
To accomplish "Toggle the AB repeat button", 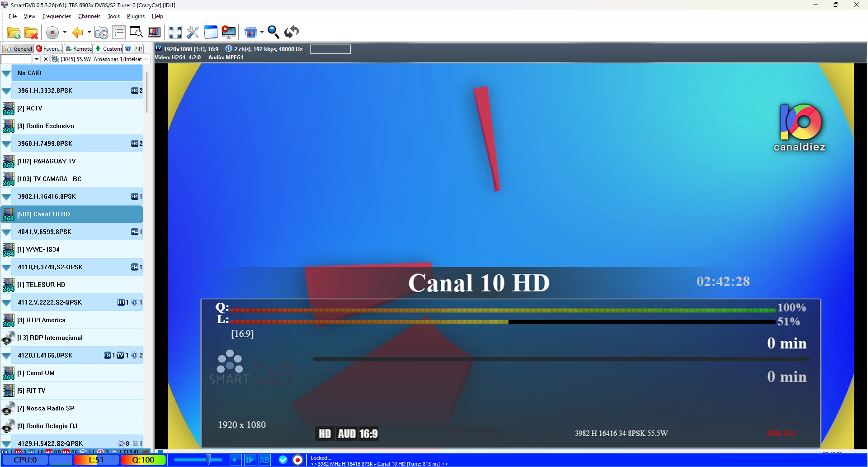I will (x=264, y=460).
